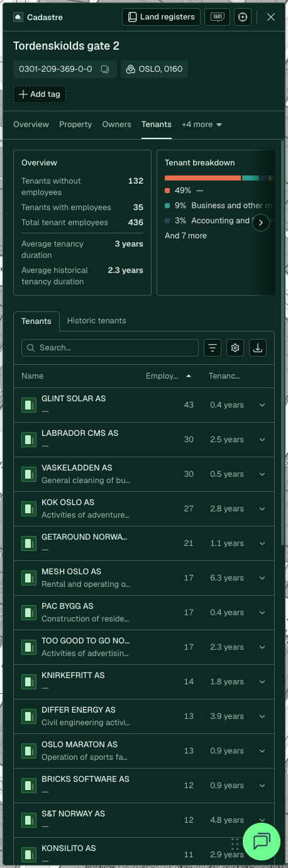The height and width of the screenshot is (868, 288).
Task: Click KOK OSLO AS company icon
Action: [x=29, y=509]
